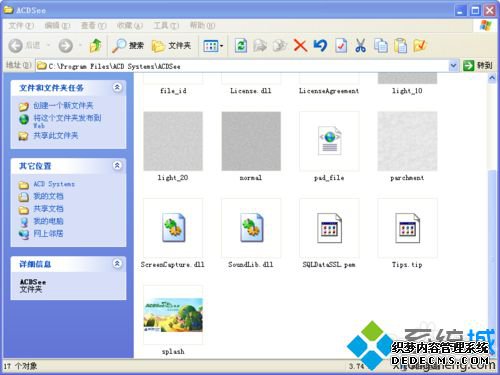Click the Properties icon with red checkmark
Image resolution: width=500 pixels, height=375 pixels.
click(x=341, y=46)
